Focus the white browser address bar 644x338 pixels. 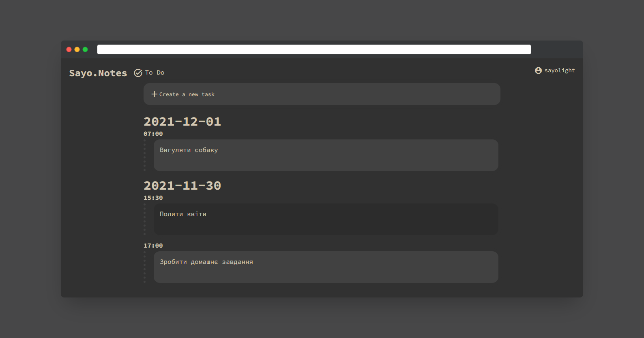(314, 49)
